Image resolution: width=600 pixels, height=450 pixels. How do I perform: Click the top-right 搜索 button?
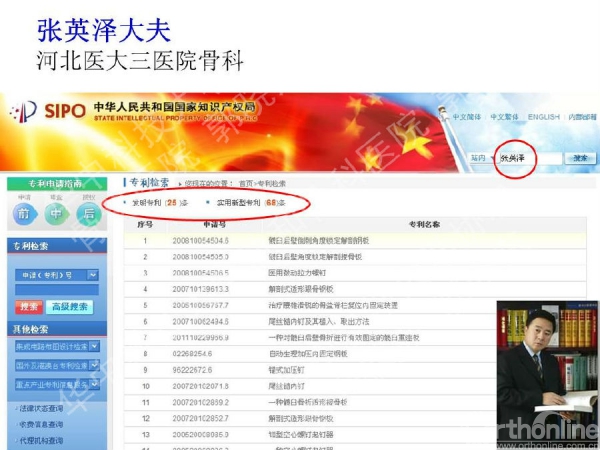579,158
